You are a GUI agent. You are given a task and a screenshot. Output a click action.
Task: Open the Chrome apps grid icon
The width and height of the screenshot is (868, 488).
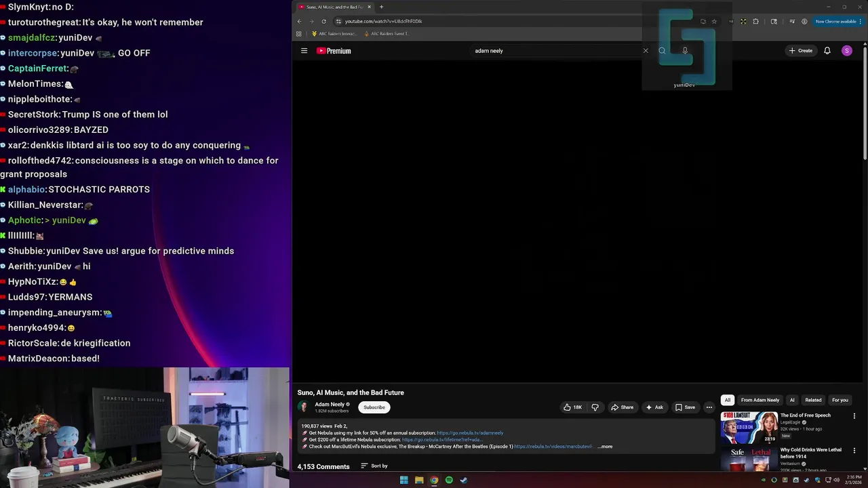pos(299,34)
